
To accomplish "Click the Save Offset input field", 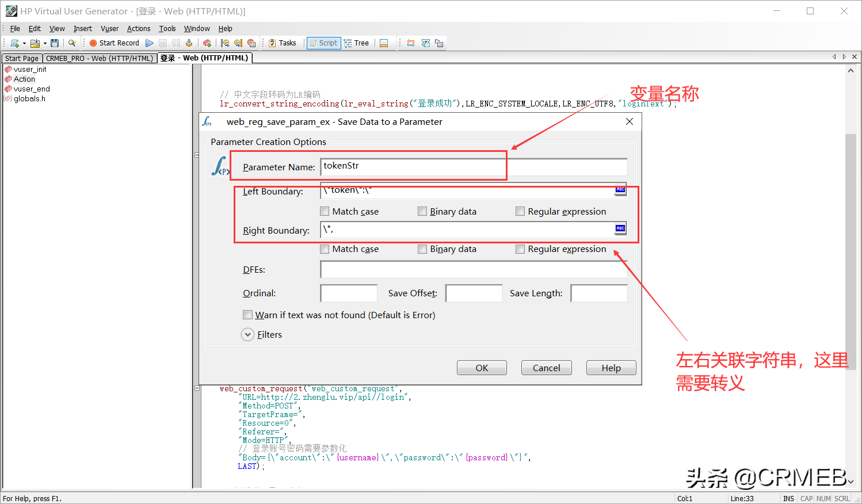I will (474, 293).
